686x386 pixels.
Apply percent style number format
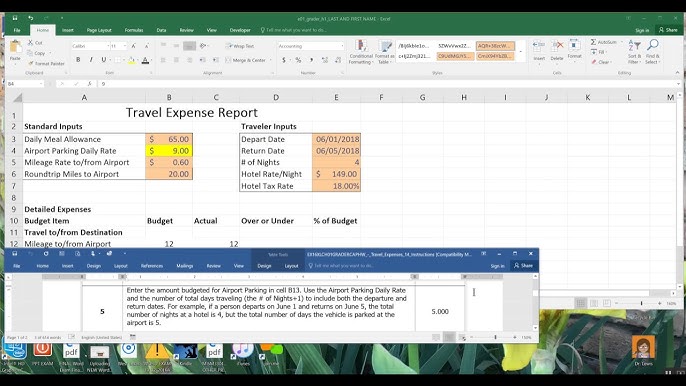click(298, 60)
